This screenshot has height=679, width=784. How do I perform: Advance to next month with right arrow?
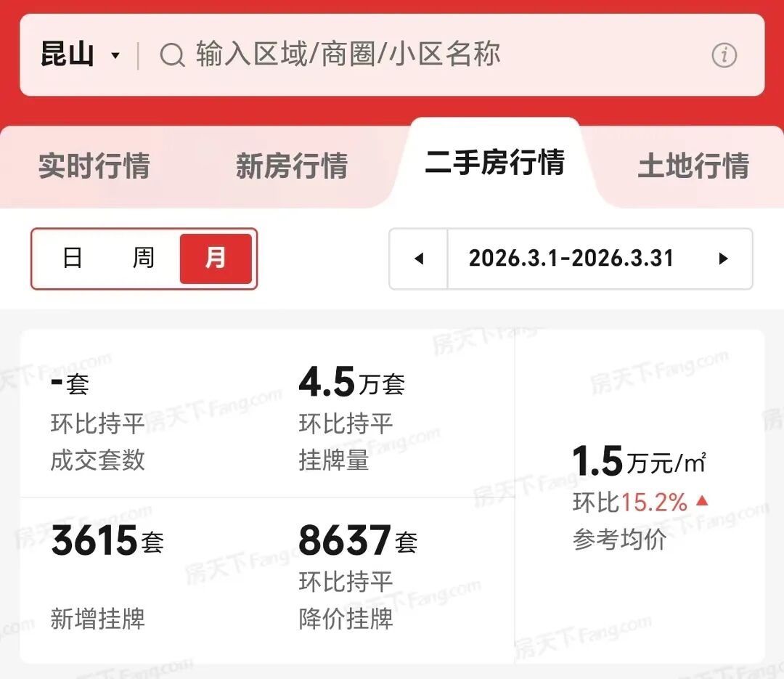[x=723, y=259]
